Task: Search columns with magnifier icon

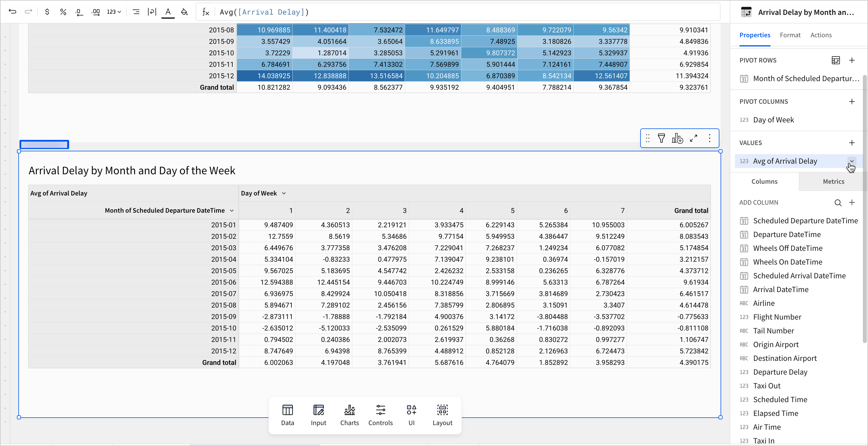Action: [x=838, y=203]
